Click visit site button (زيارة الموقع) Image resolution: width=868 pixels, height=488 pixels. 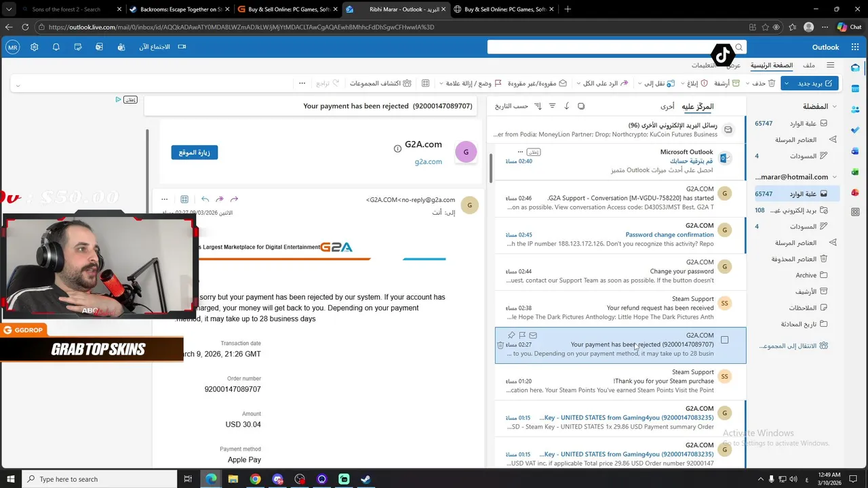(x=195, y=152)
